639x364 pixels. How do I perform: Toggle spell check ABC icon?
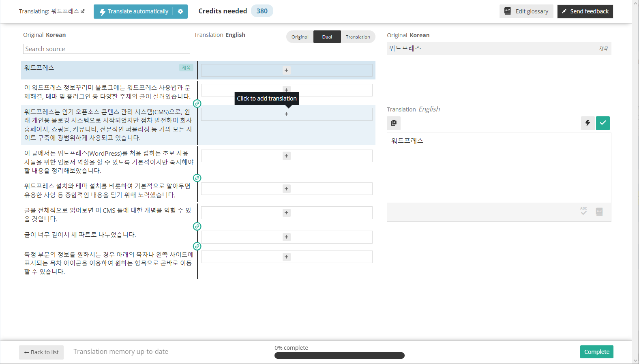click(x=583, y=211)
